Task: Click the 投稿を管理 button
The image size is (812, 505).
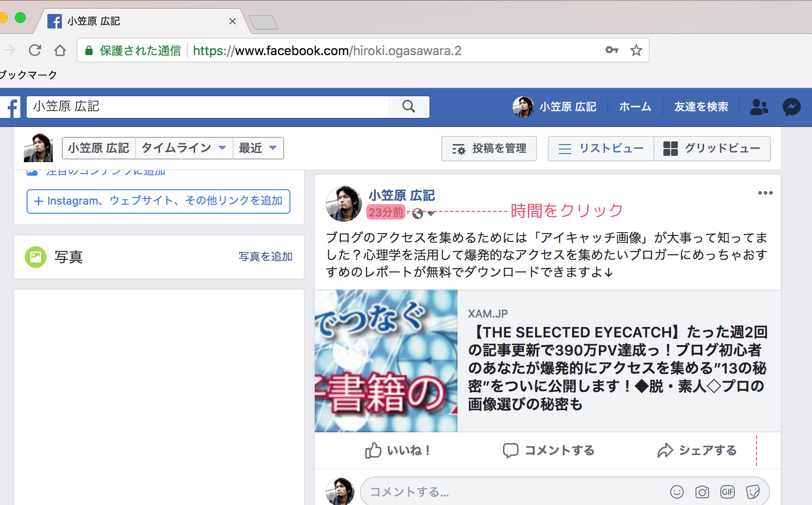Action: tap(489, 149)
